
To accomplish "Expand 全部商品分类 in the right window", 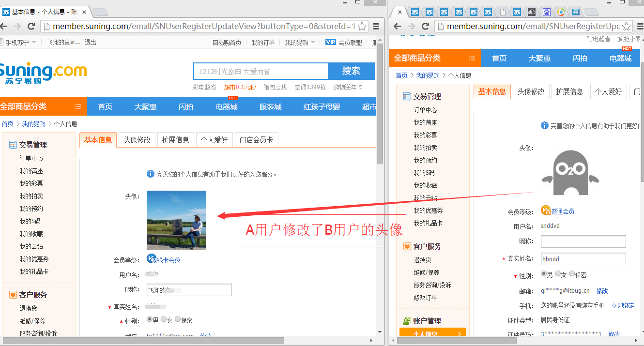I will pos(434,58).
